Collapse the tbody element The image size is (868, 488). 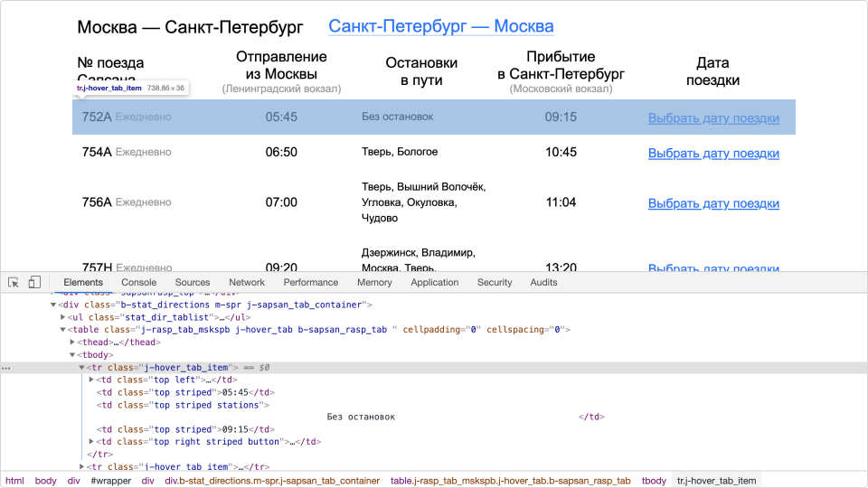(x=73, y=355)
